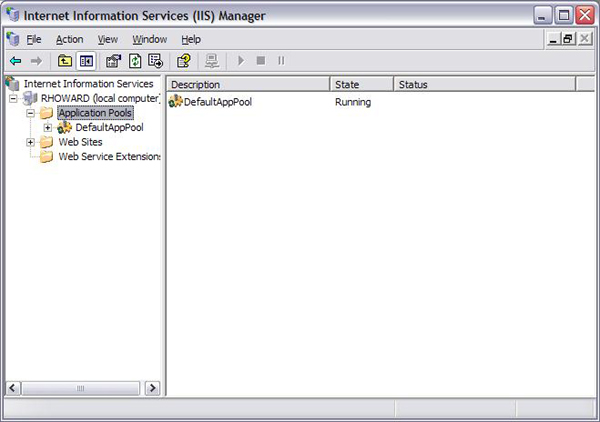Click tree pane scroll left arrow

pos(13,388)
